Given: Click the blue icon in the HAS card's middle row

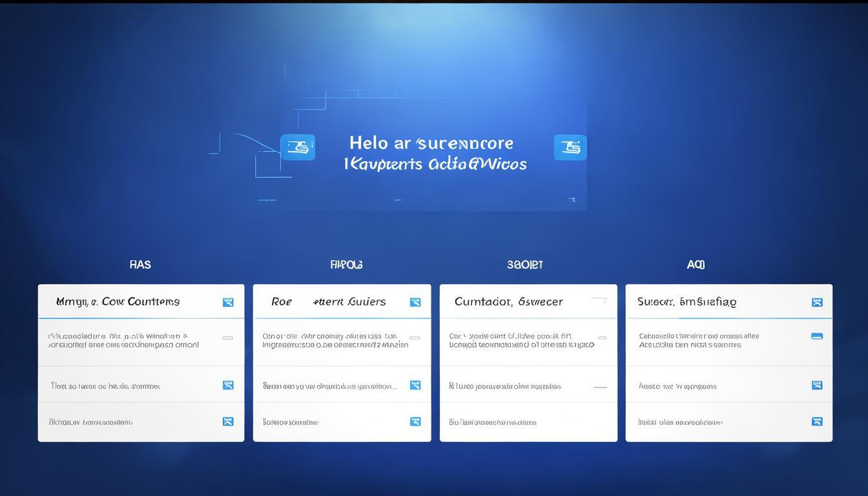Looking at the screenshot, I should click(x=228, y=385).
